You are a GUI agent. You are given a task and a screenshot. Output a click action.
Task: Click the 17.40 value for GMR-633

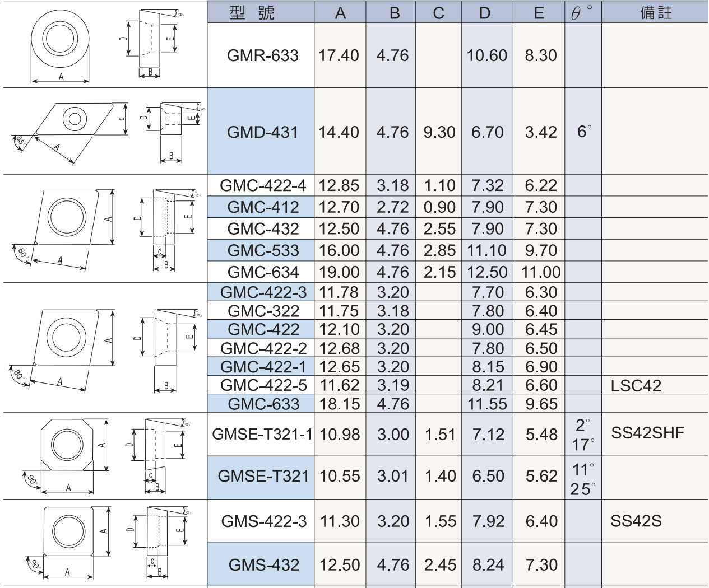pos(339,55)
